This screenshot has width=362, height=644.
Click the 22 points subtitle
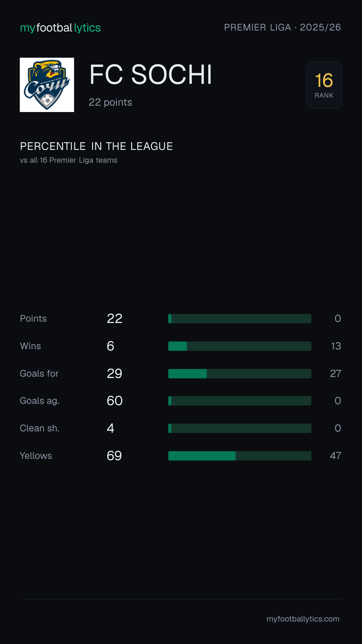tap(110, 102)
